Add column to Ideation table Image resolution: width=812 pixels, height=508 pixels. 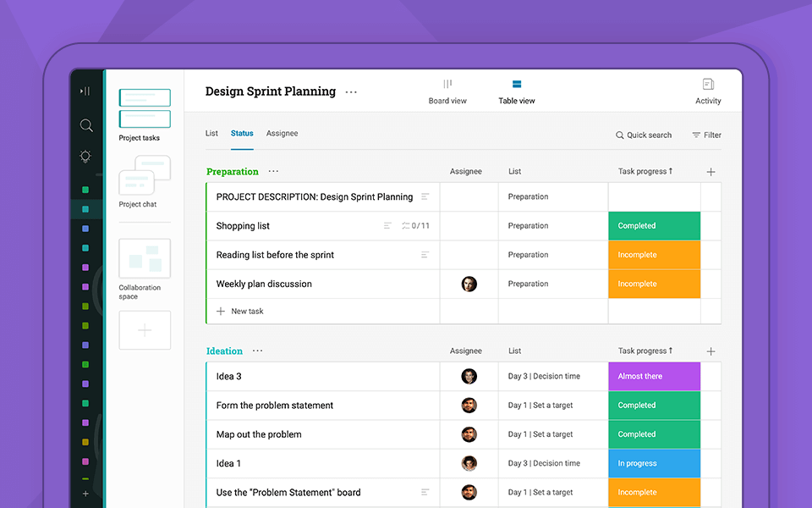710,351
